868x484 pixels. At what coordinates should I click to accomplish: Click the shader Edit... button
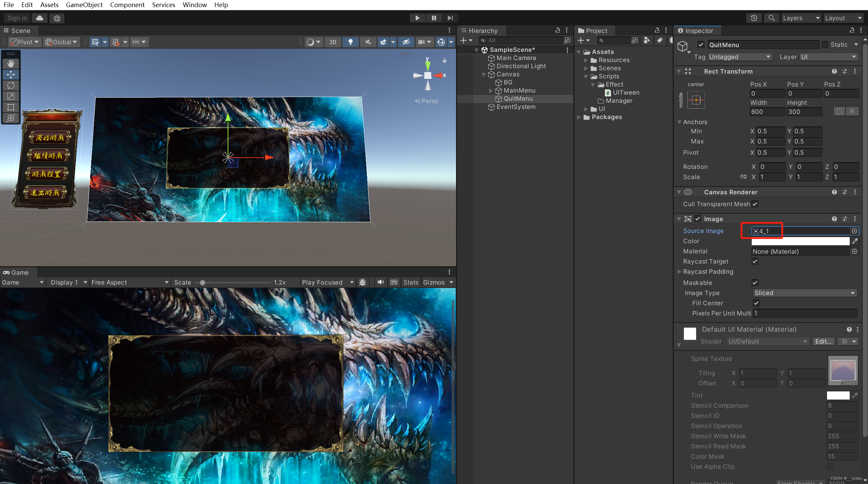click(x=823, y=341)
